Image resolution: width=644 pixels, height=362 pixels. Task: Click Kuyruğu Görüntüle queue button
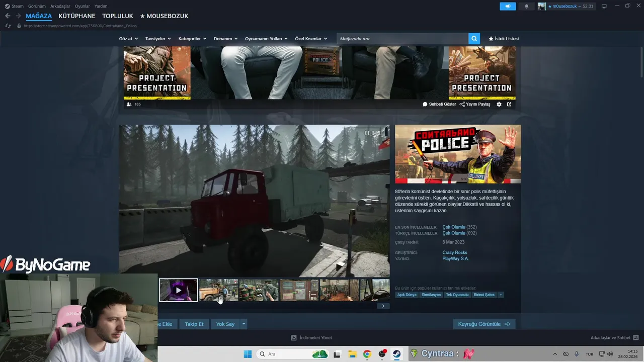484,324
